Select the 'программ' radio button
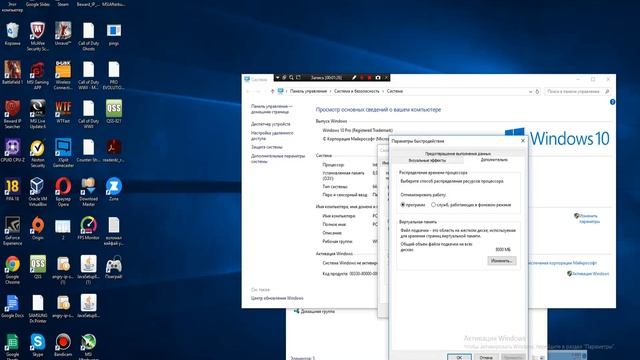The height and width of the screenshot is (360, 640). [x=403, y=205]
